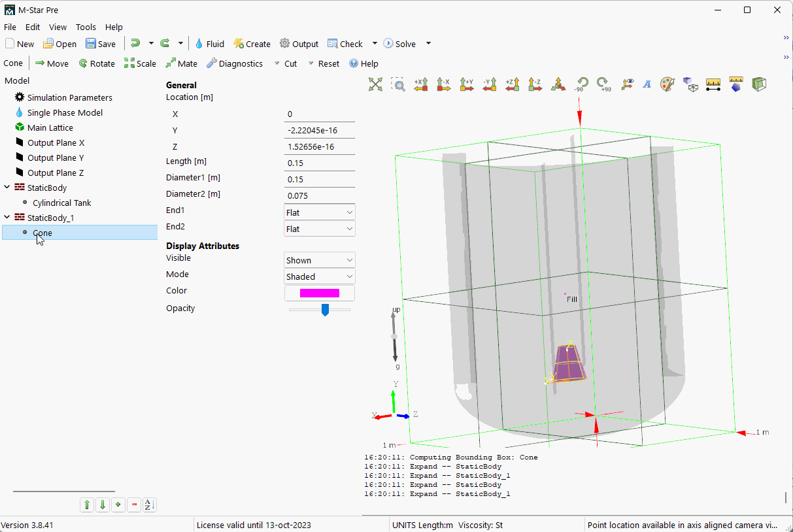Select the Move tool
The image size is (793, 532).
point(52,63)
